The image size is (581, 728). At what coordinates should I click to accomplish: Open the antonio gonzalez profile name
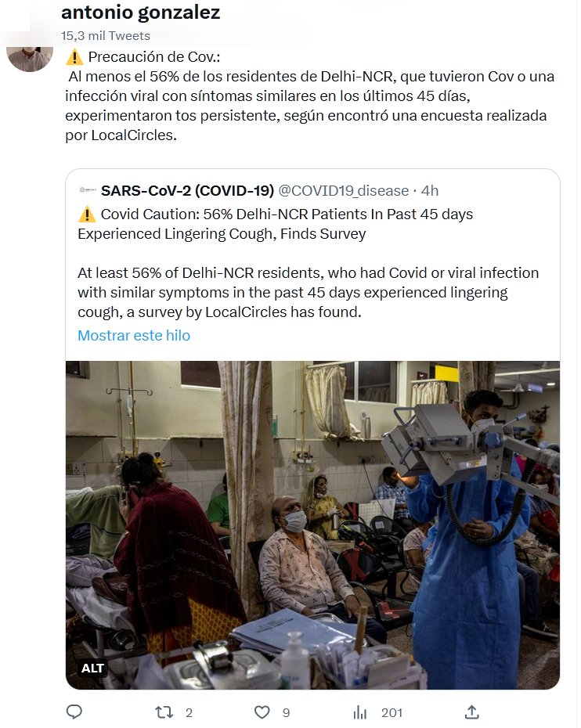pos(140,13)
